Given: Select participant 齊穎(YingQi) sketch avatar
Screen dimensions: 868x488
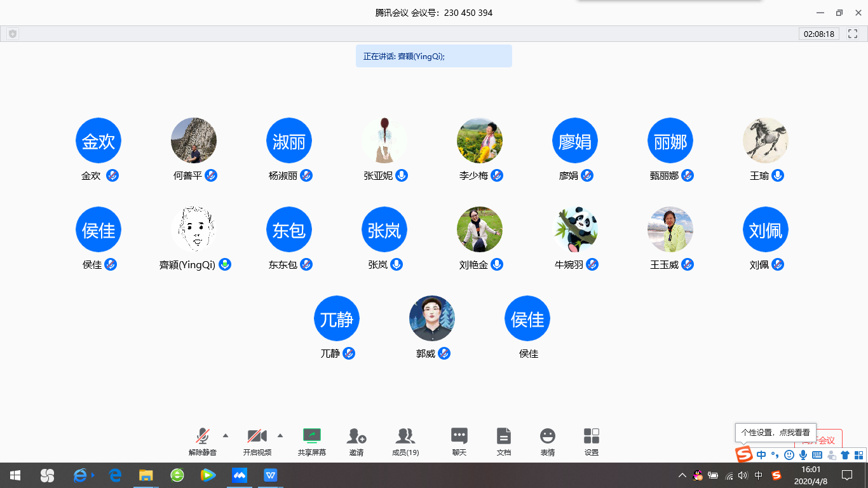Looking at the screenshot, I should point(194,229).
